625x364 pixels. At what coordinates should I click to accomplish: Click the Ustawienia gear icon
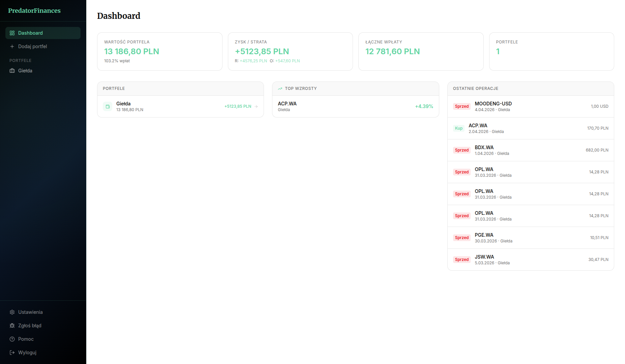(12, 312)
